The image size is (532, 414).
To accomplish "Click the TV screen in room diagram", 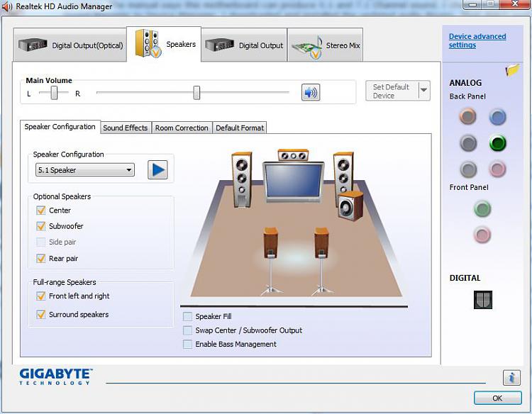I will 293,180.
